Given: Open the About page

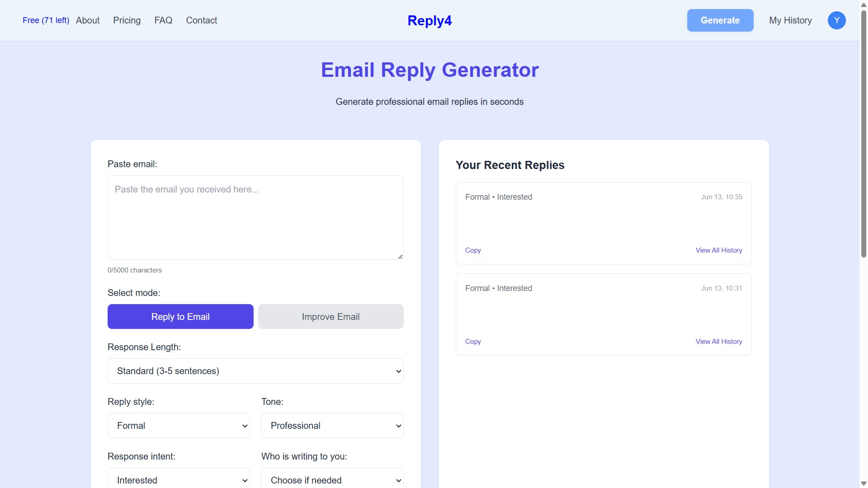Looking at the screenshot, I should 88,20.
